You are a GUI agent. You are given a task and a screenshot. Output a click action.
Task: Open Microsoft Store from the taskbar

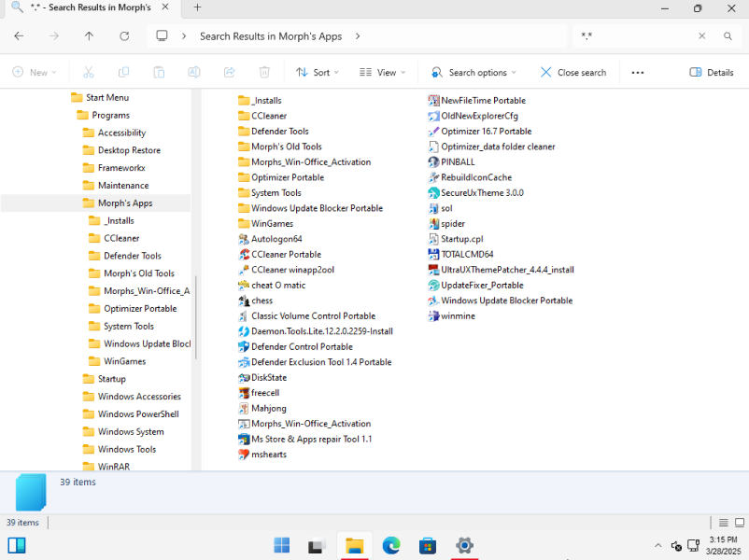(x=428, y=545)
